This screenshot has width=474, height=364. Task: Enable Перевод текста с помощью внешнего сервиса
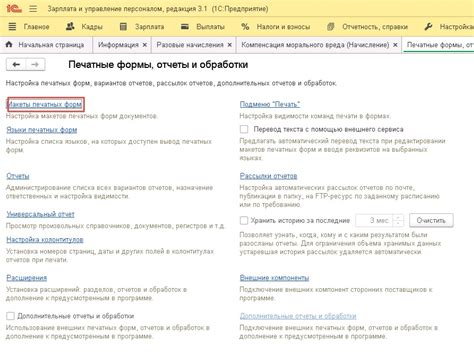click(244, 129)
